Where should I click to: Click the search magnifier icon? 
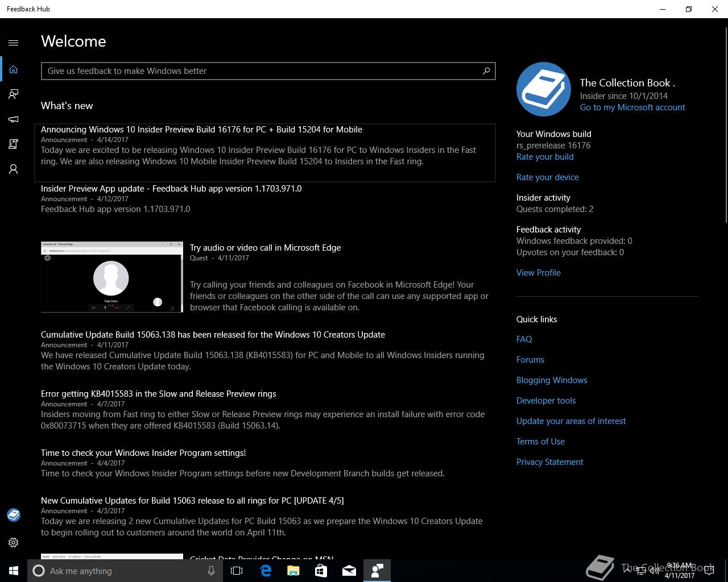click(x=486, y=71)
